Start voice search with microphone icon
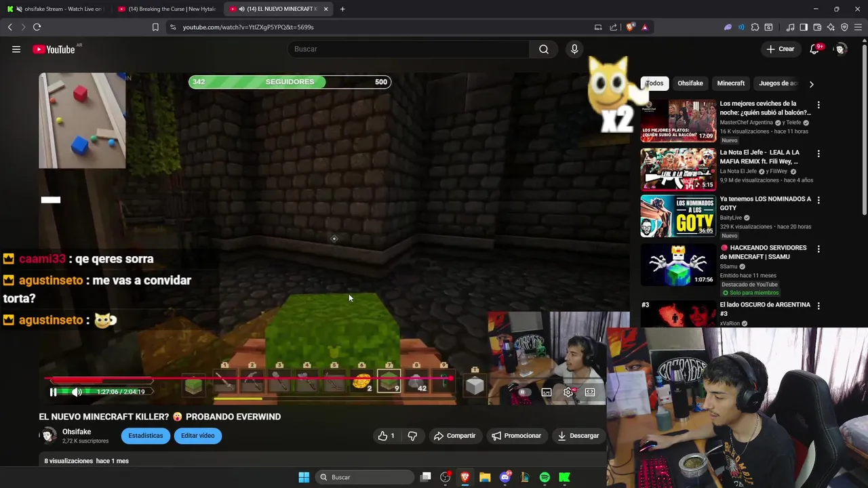Viewport: 868px width, 488px height. click(x=574, y=49)
